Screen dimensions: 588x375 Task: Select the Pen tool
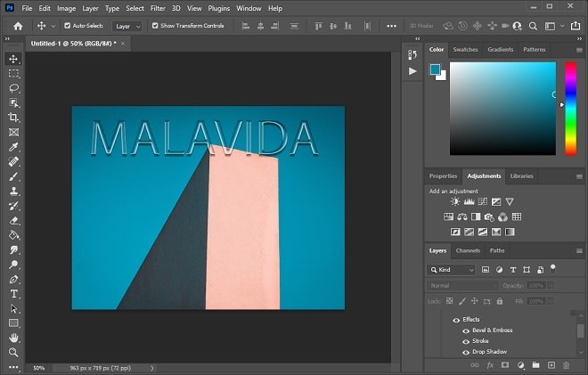tap(13, 279)
